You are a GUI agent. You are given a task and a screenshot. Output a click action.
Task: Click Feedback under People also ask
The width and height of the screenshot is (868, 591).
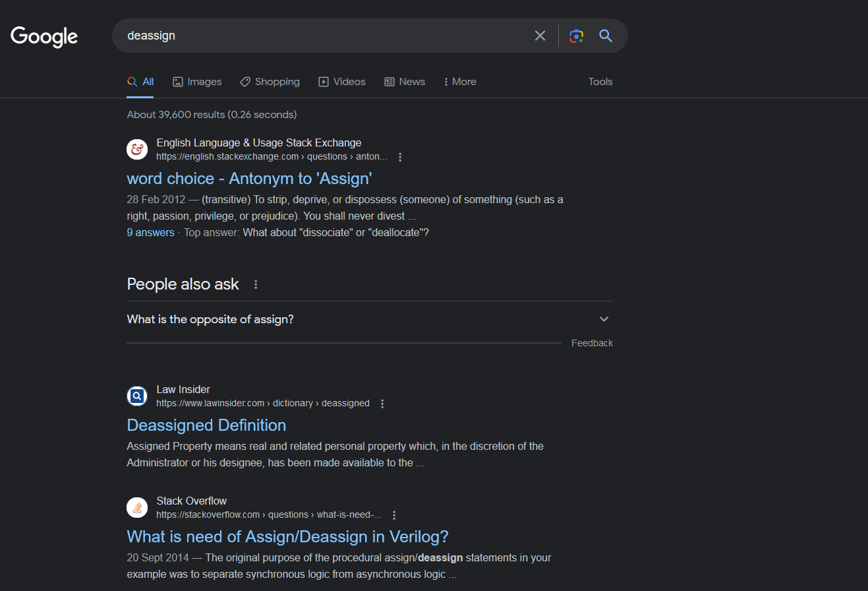[592, 343]
